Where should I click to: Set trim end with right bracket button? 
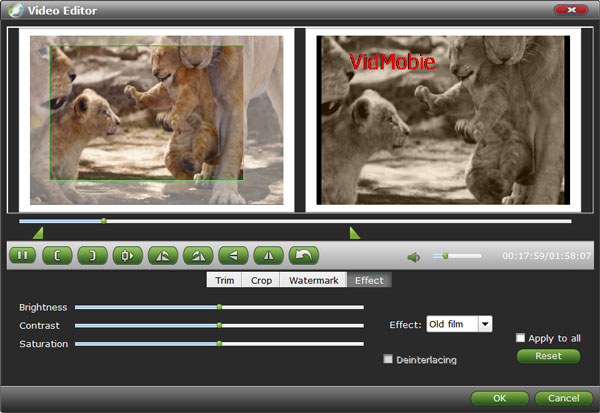point(92,255)
